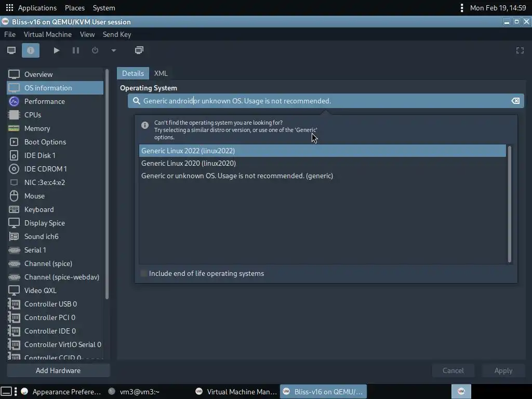This screenshot has width=532, height=399.
Task: Show virtual hardware details view
Action: pyautogui.click(x=31, y=50)
